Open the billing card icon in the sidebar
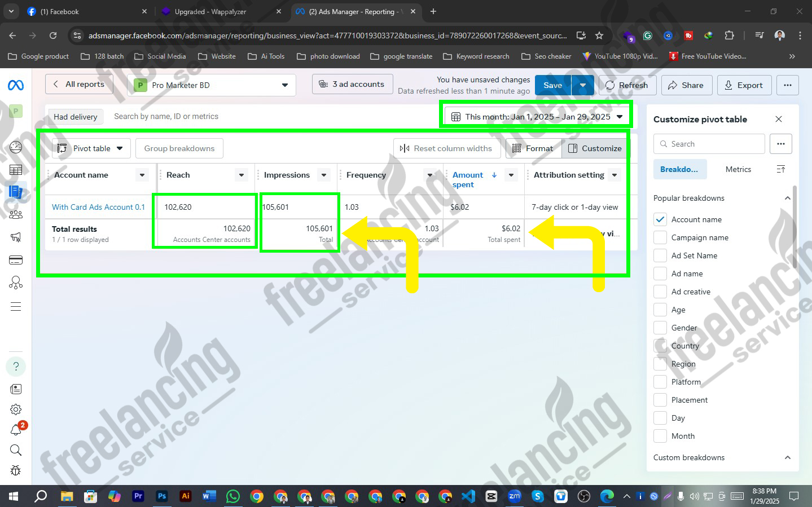 coord(16,260)
